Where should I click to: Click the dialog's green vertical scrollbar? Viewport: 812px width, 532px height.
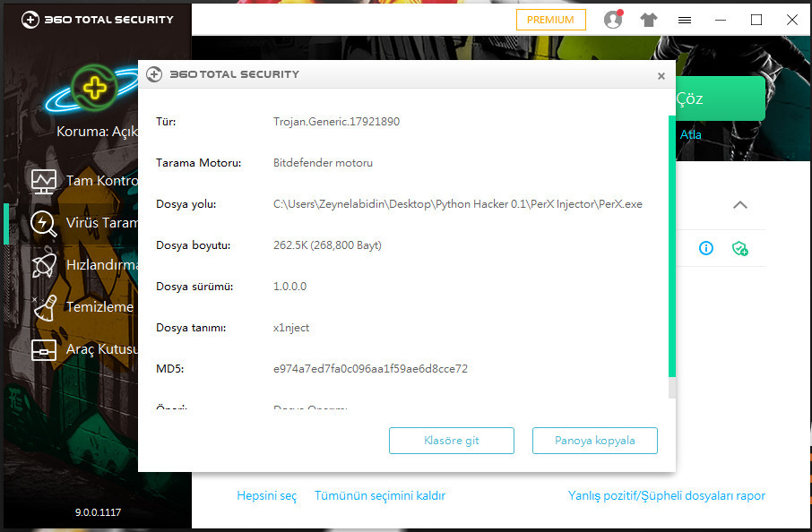672,245
